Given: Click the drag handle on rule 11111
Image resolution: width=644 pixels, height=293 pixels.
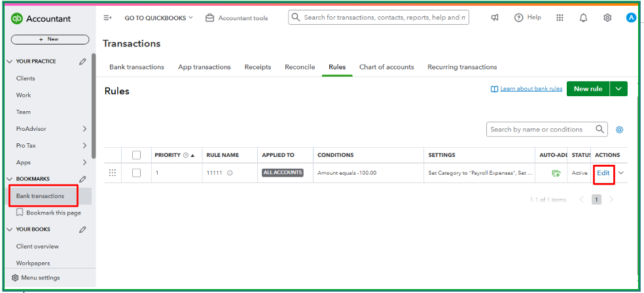Looking at the screenshot, I should click(x=112, y=173).
